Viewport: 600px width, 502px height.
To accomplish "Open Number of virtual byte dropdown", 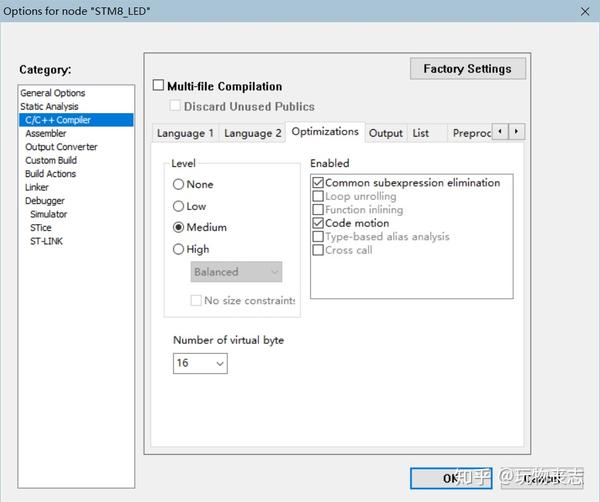I will pyautogui.click(x=200, y=363).
